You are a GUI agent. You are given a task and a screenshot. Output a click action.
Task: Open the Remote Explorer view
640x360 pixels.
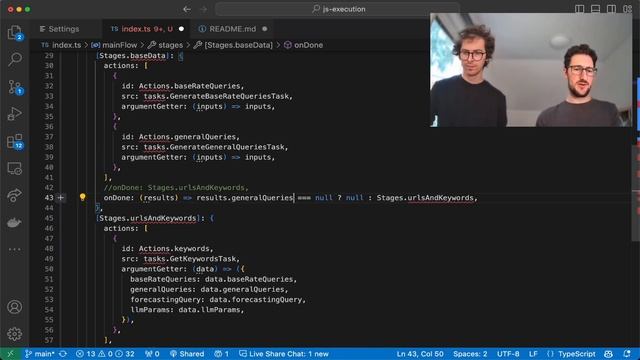click(14, 168)
